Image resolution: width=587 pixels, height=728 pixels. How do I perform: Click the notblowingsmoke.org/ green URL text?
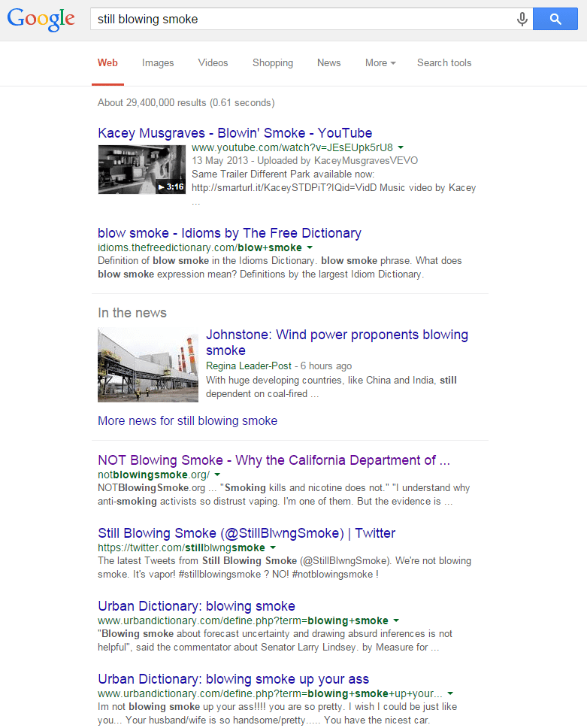click(153, 475)
